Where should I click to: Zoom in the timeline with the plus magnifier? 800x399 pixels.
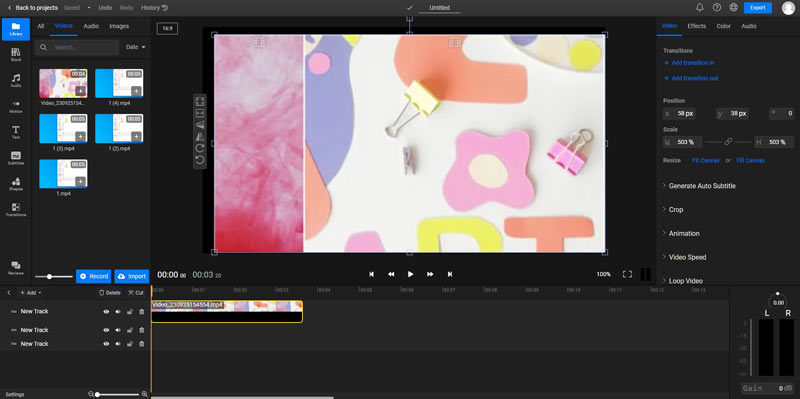[144, 394]
